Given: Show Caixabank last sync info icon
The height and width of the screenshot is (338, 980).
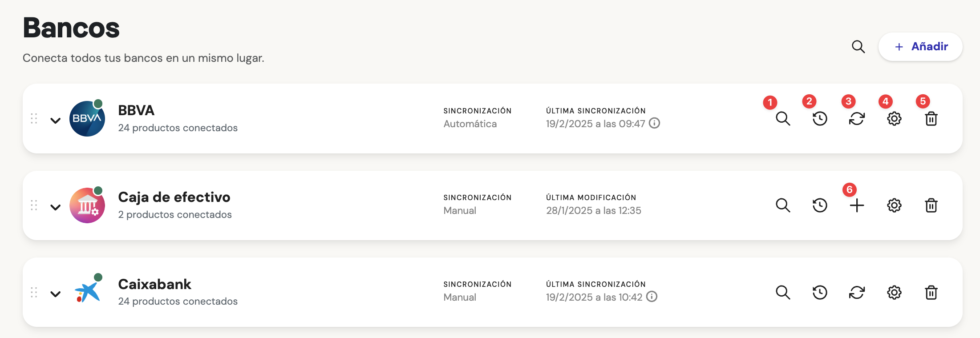Looking at the screenshot, I should coord(652,297).
